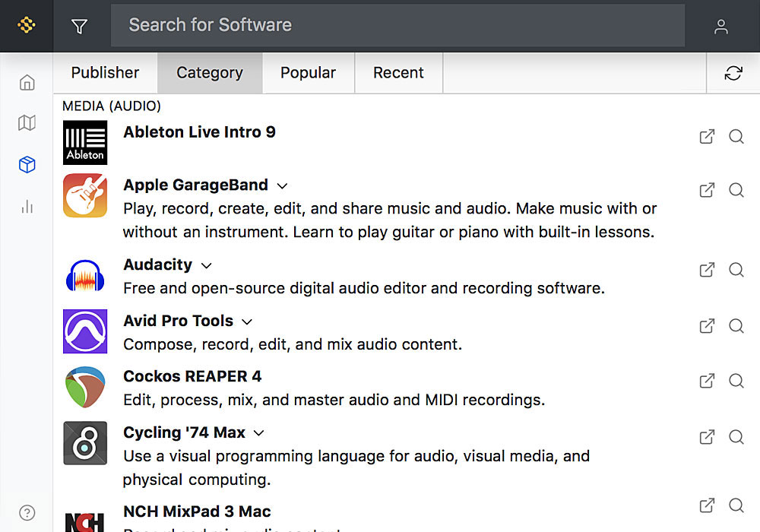The height and width of the screenshot is (532, 760).
Task: Click the Ableton app thumbnail
Action: [x=85, y=142]
